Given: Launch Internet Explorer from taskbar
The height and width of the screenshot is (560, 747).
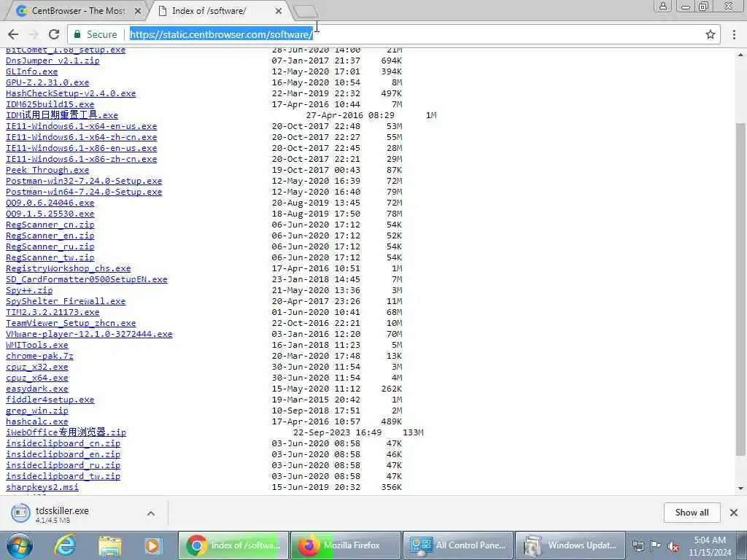Looking at the screenshot, I should (x=65, y=545).
